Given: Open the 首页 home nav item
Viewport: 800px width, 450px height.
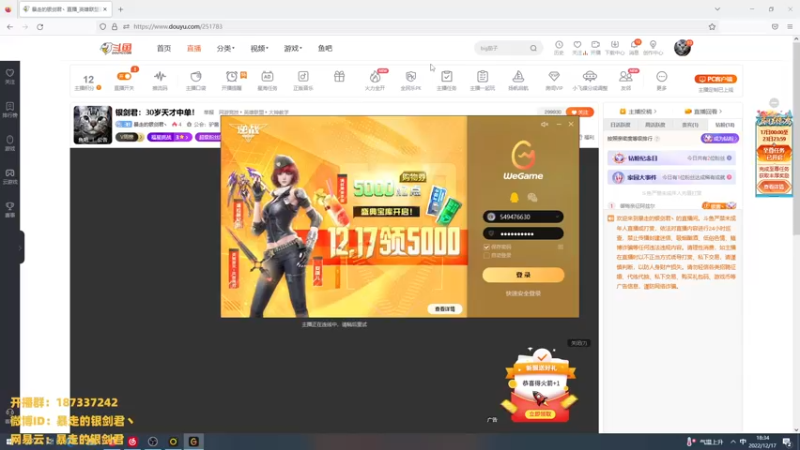Looking at the screenshot, I should (x=164, y=48).
